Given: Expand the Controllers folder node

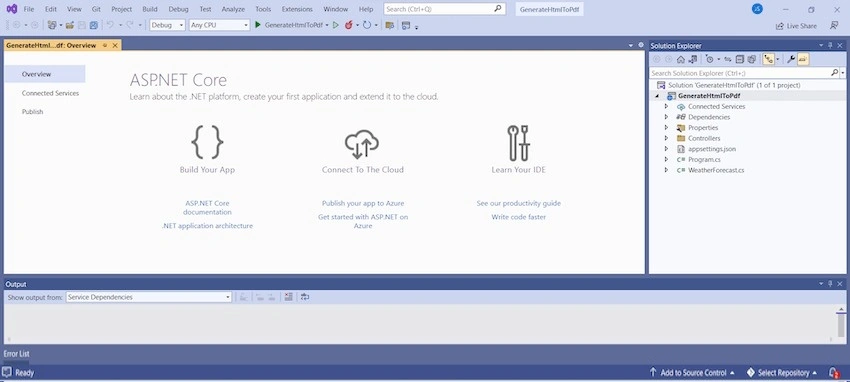Looking at the screenshot, I should tap(666, 138).
